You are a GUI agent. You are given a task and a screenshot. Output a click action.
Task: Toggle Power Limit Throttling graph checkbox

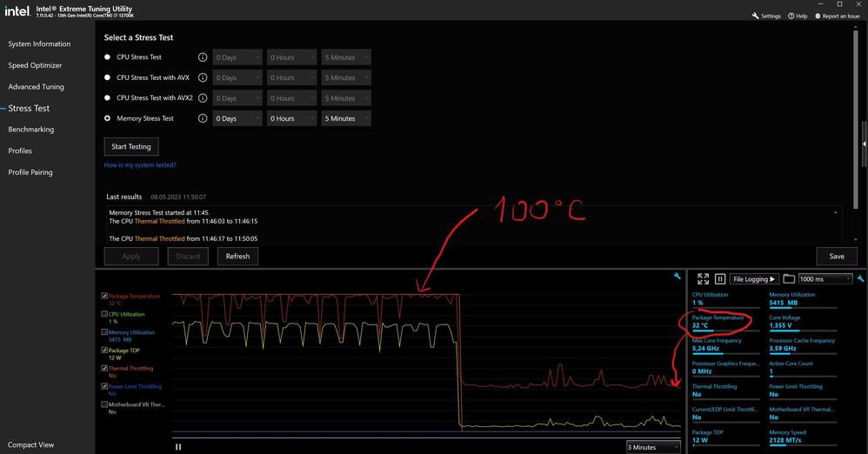[104, 386]
